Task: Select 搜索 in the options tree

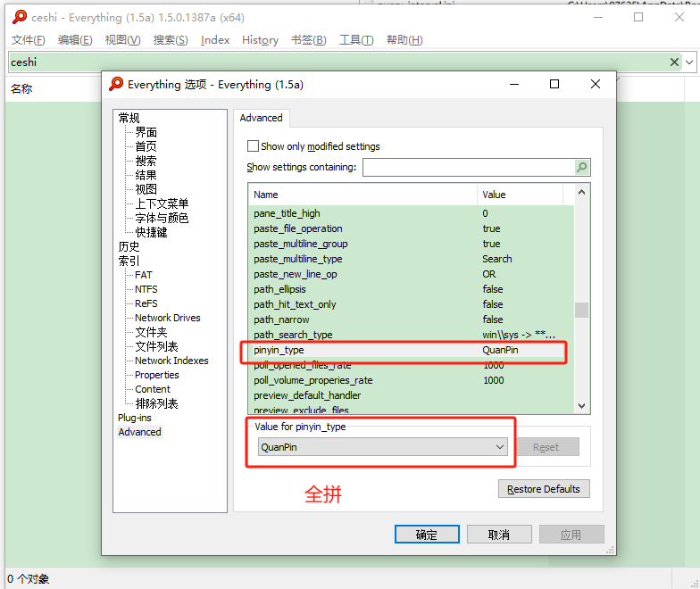Action: click(146, 161)
